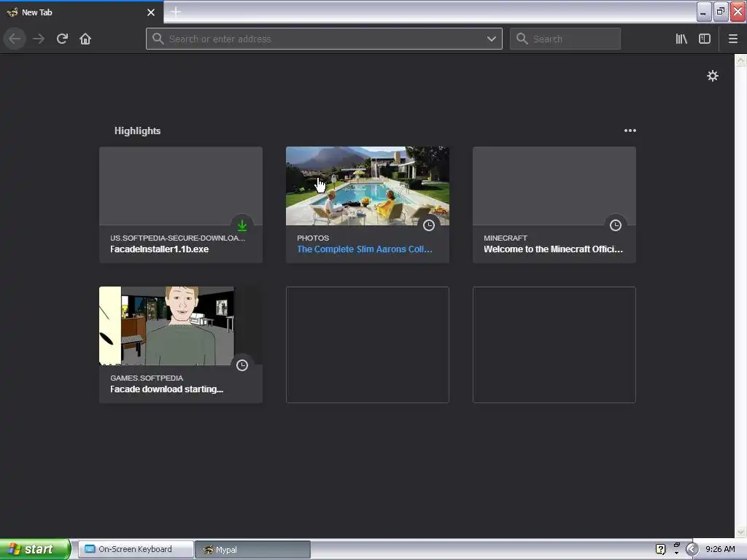Click the 9:26 AM system clock
This screenshot has width=747, height=560.
click(x=720, y=549)
